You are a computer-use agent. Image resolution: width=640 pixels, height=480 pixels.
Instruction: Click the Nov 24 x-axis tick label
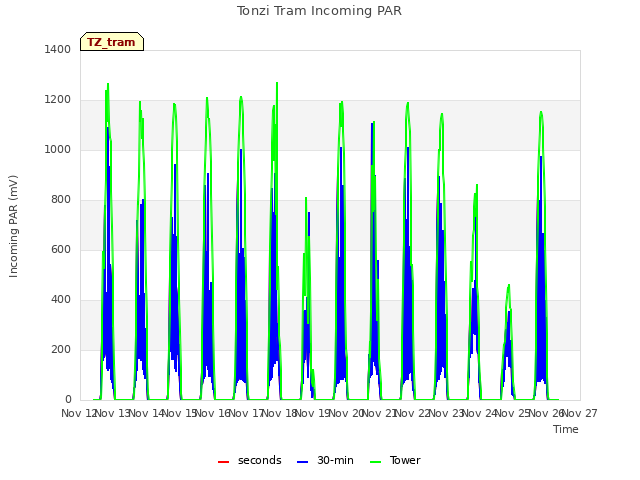coord(480,413)
